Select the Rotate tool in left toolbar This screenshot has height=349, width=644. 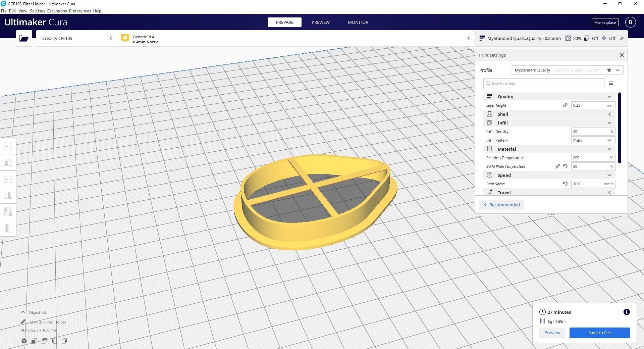pyautogui.click(x=8, y=179)
